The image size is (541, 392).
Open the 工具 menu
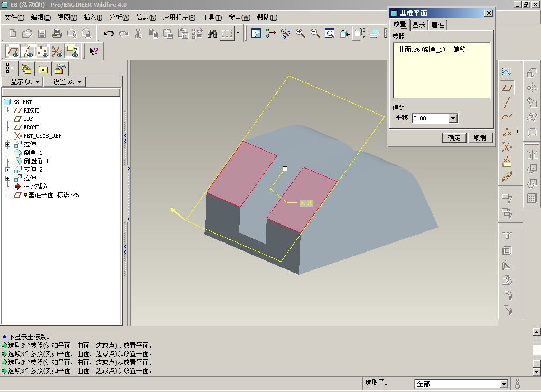tap(212, 17)
